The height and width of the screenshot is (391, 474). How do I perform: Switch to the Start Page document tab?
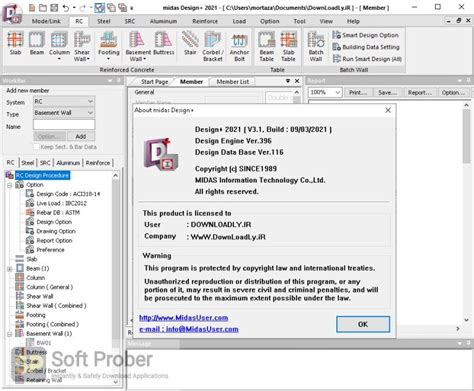(x=154, y=82)
